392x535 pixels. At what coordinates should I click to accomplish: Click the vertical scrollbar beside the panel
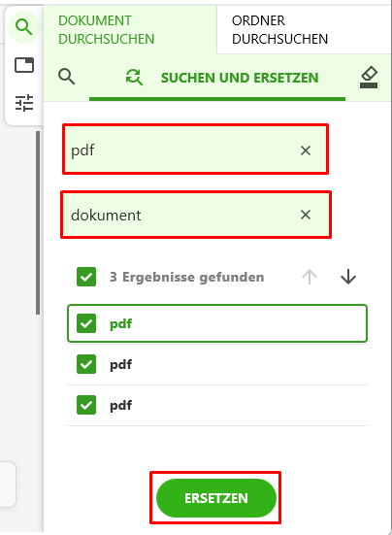pos(38,222)
